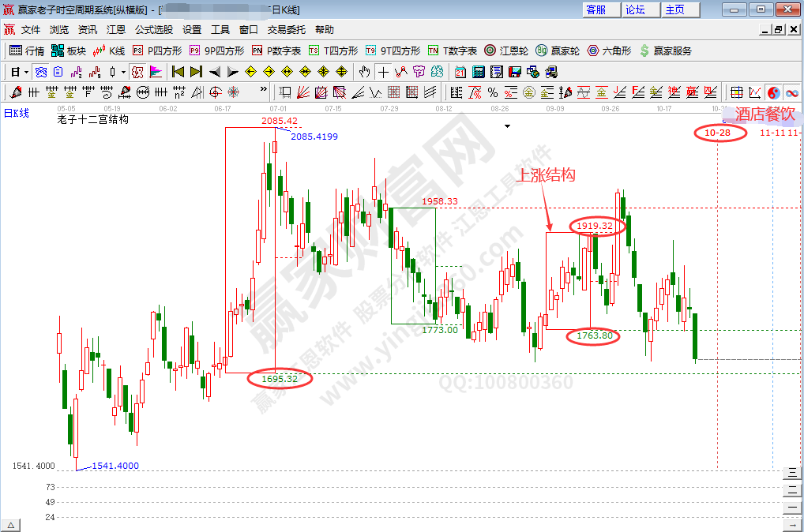The width and height of the screenshot is (804, 532).
Task: Click the 10-28 date marker
Action: [x=718, y=133]
